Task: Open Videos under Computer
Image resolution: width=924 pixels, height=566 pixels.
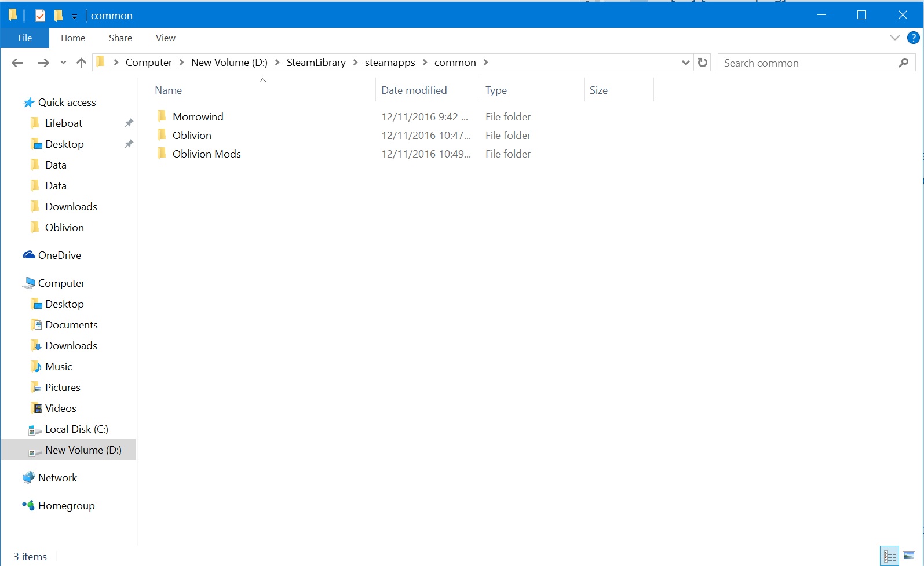Action: coord(61,408)
